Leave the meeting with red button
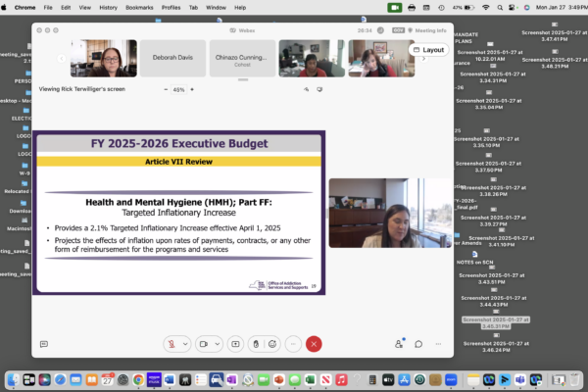The width and height of the screenshot is (588, 392). 314,344
